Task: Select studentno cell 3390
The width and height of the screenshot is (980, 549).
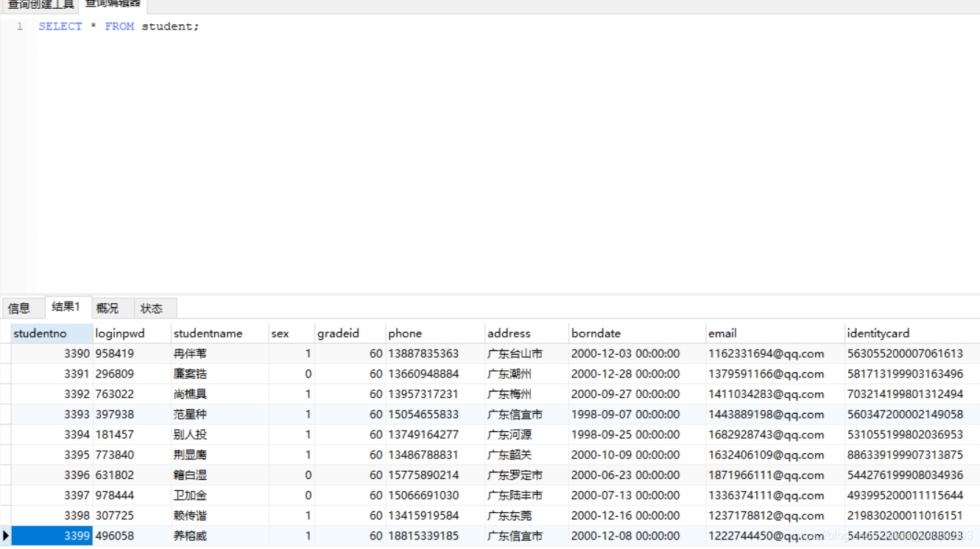Action: click(52, 353)
